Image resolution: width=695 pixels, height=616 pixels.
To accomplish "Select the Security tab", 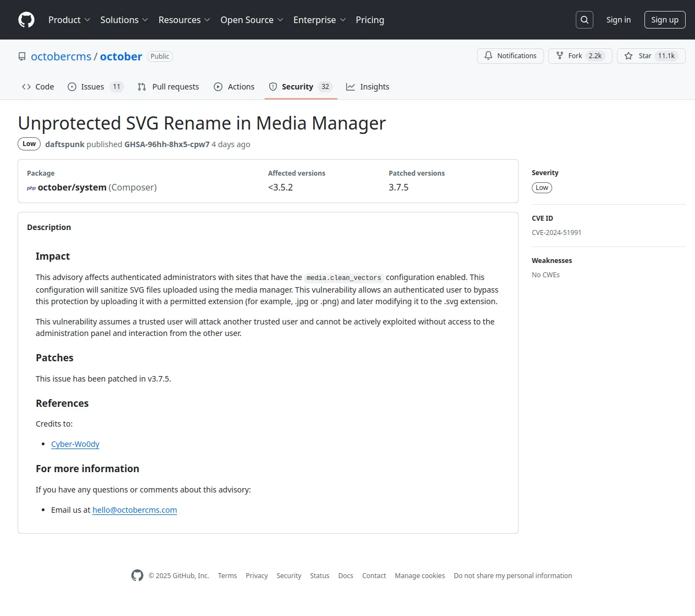I will tap(301, 87).
